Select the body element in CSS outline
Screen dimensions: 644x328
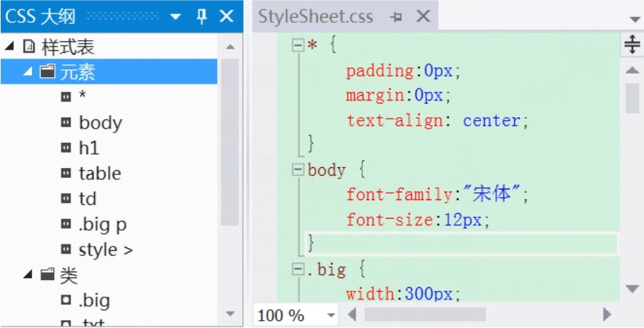[x=100, y=122]
